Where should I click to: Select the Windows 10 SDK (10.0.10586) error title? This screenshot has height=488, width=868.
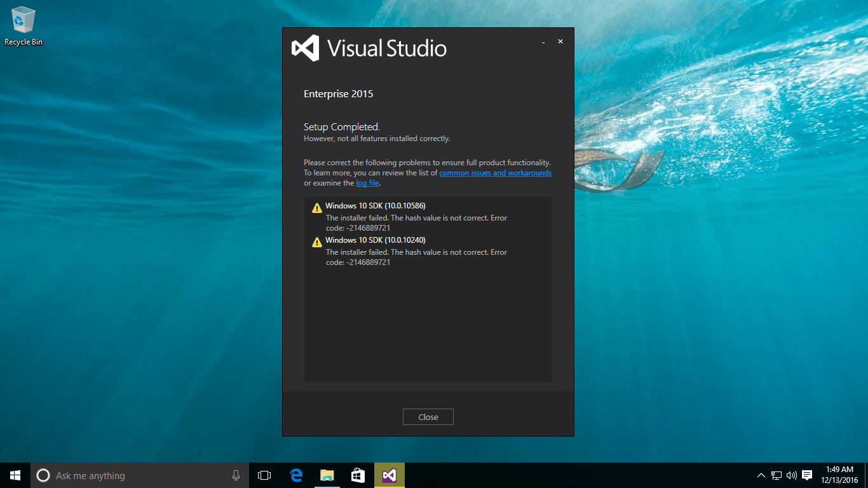point(375,206)
